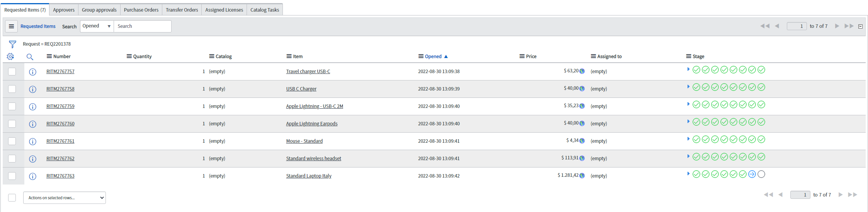This screenshot has width=868, height=212.
Task: Open the 'Opened' search field dropdown
Action: pos(97,26)
